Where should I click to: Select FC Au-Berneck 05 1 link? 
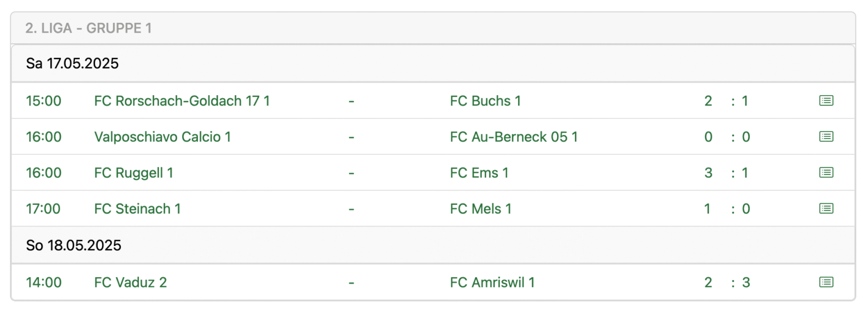[x=513, y=137]
